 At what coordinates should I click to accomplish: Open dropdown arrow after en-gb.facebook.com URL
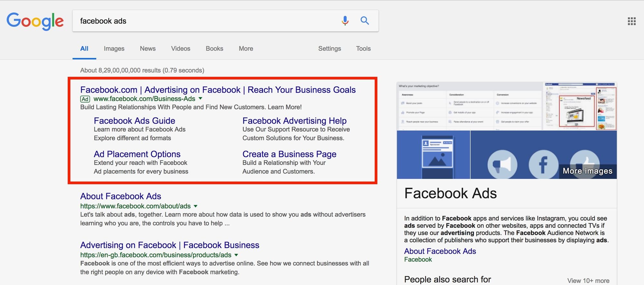coord(236,255)
